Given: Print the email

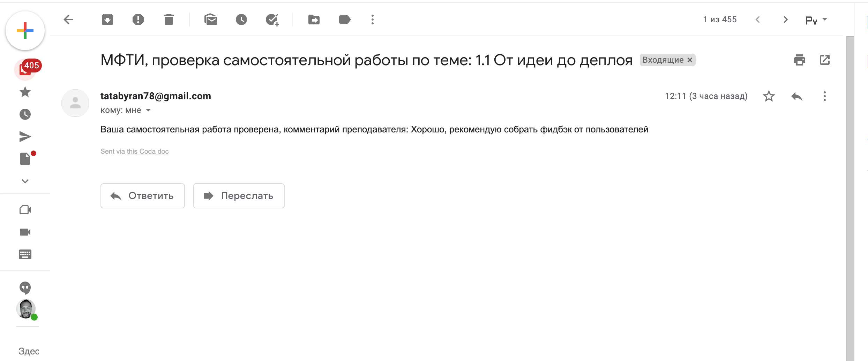Looking at the screenshot, I should pyautogui.click(x=799, y=60).
